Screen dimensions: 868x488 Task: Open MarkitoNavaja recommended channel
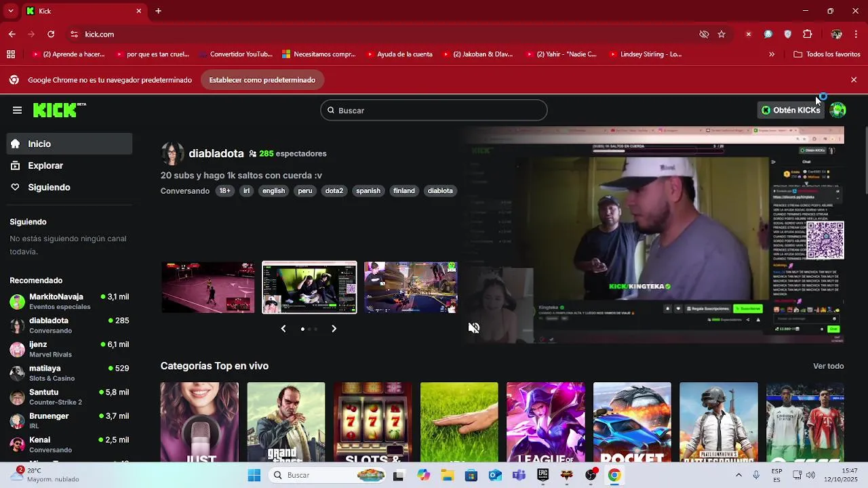click(69, 302)
